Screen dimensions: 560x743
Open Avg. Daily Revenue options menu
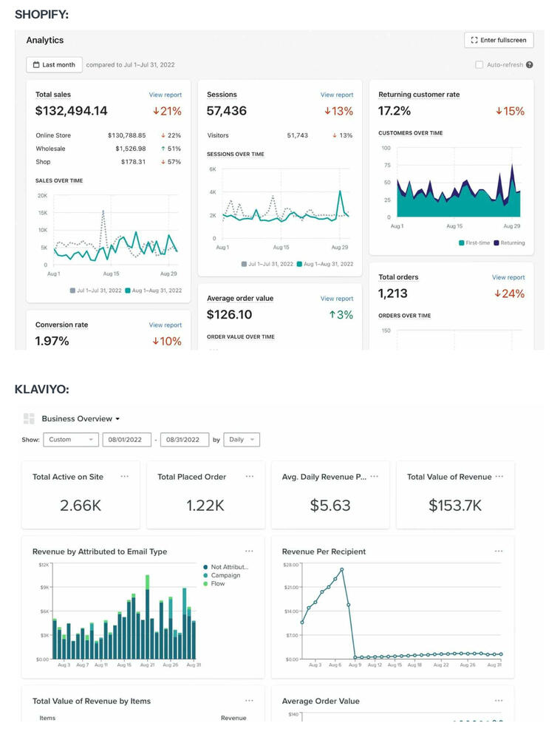click(375, 477)
